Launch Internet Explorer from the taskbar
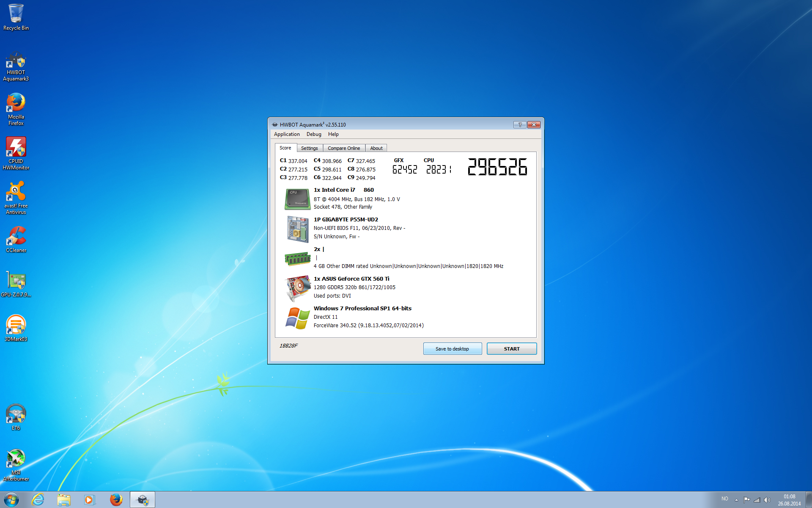The image size is (812, 508). [x=38, y=500]
